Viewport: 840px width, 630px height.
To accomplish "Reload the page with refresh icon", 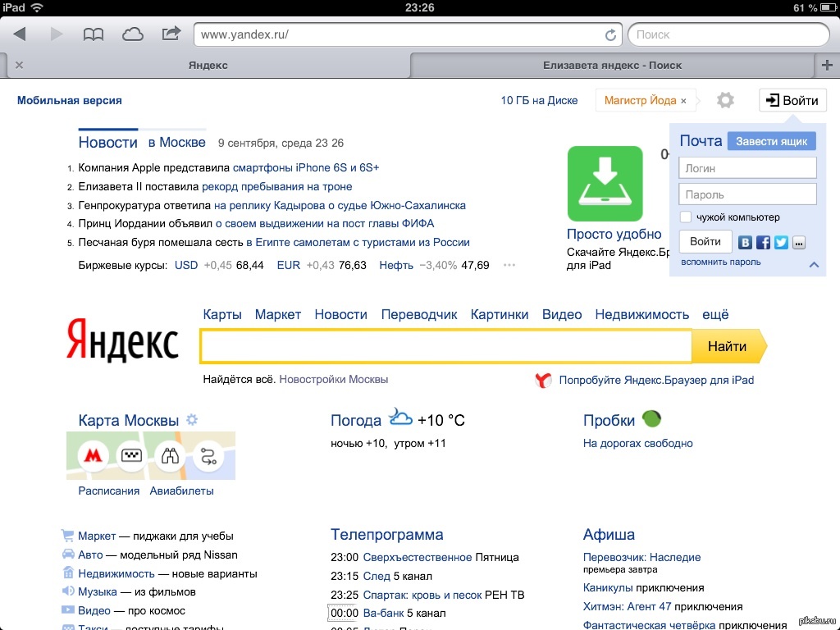I will coord(610,34).
